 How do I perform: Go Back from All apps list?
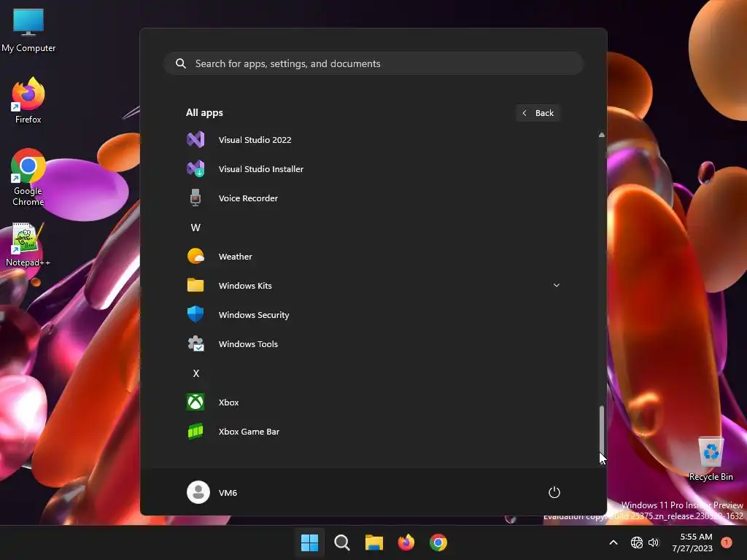pyautogui.click(x=538, y=113)
